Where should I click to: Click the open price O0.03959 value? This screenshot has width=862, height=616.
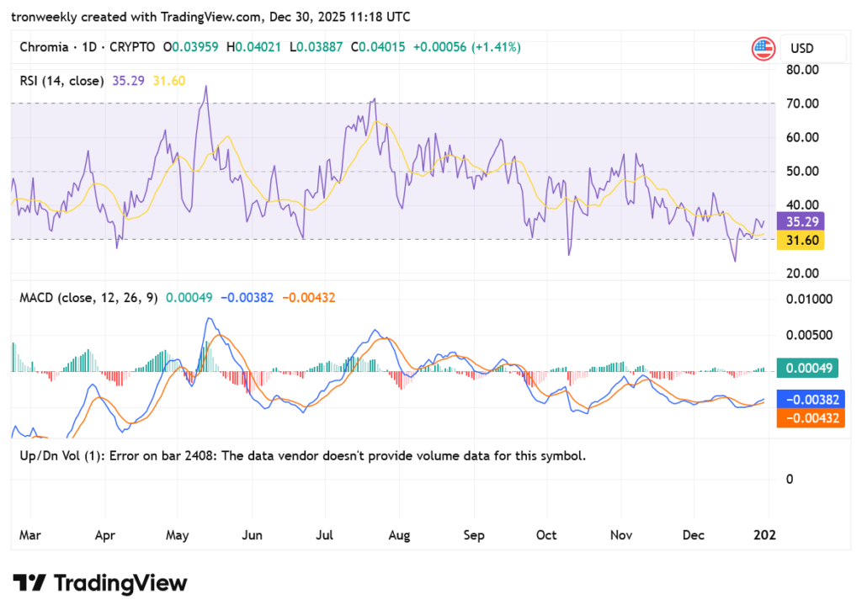190,47
